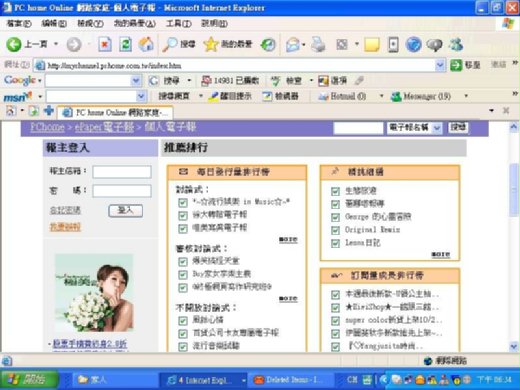Expand Messenger (19) dropdown arrow
The width and height of the screenshot is (520, 390).
pyautogui.click(x=466, y=97)
